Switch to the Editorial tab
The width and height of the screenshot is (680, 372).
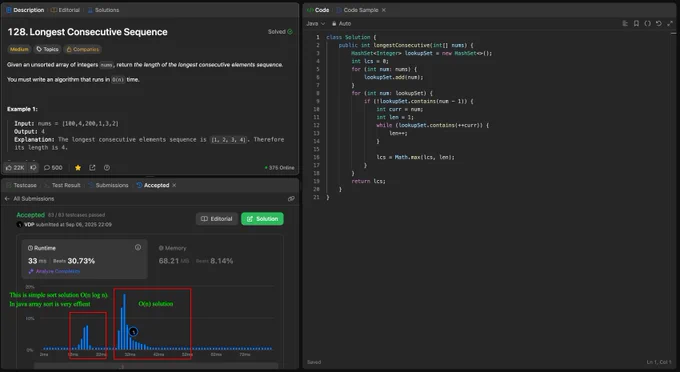[x=65, y=10]
